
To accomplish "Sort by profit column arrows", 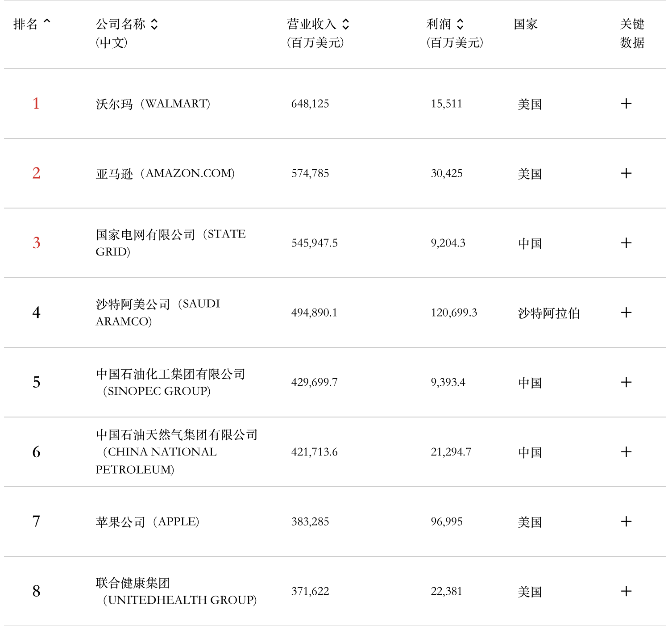I will (x=460, y=24).
